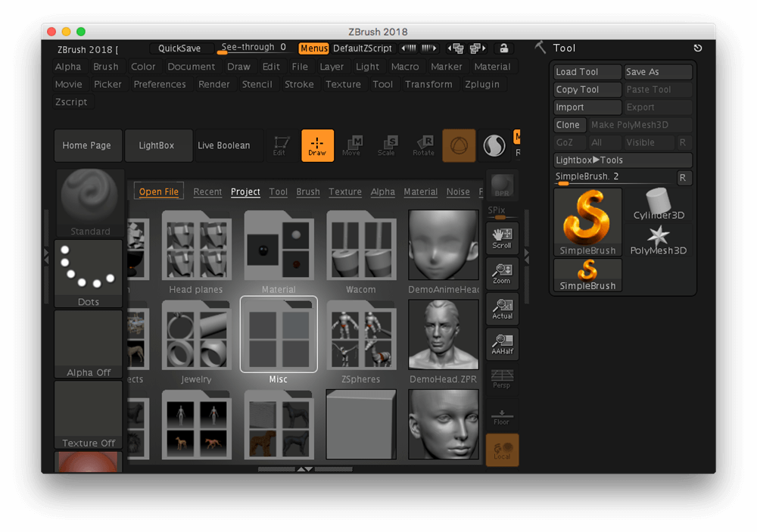Open the Preferences menu
757x532 pixels.
click(159, 84)
